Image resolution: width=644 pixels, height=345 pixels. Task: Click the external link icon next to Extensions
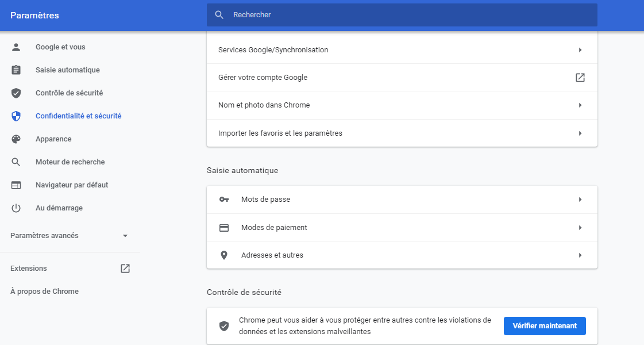125,269
